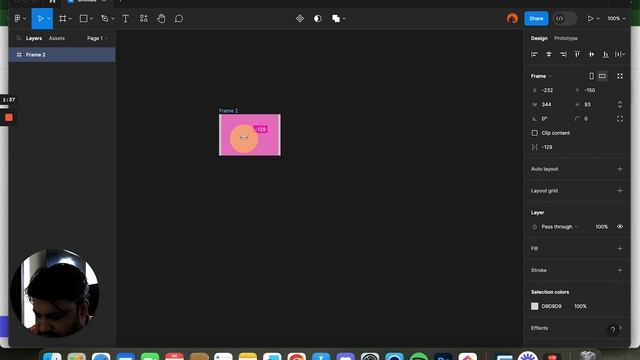Align selection to the left
Screen dimensions: 640x360
(x=534, y=54)
